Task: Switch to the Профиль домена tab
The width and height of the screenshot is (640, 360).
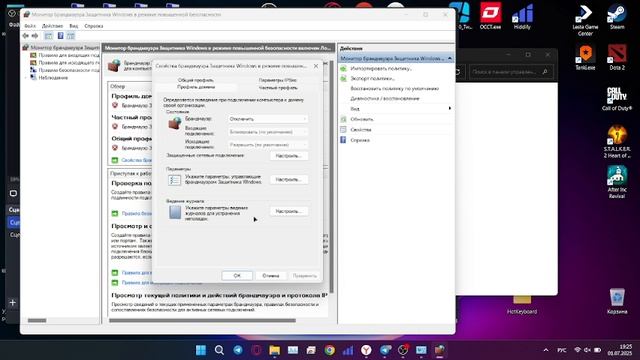Action: (x=196, y=87)
